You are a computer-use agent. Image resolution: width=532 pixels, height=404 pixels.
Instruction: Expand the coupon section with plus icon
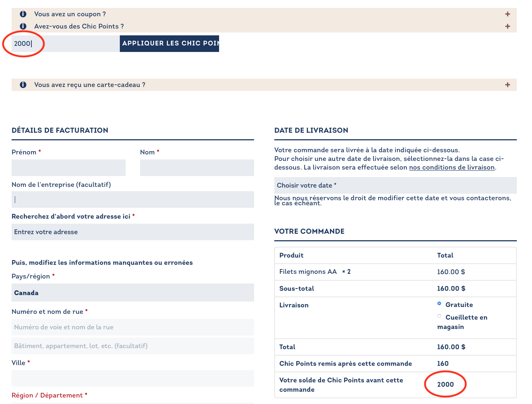click(507, 14)
